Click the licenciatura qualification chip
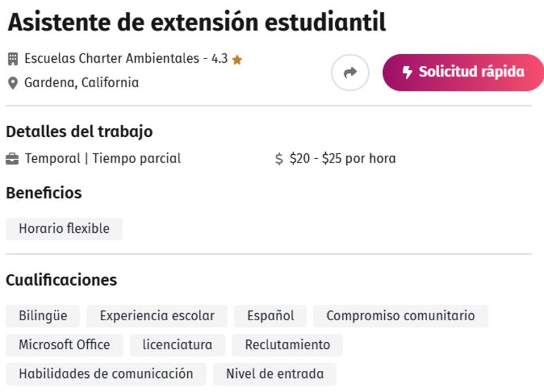544x392 pixels. (177, 345)
